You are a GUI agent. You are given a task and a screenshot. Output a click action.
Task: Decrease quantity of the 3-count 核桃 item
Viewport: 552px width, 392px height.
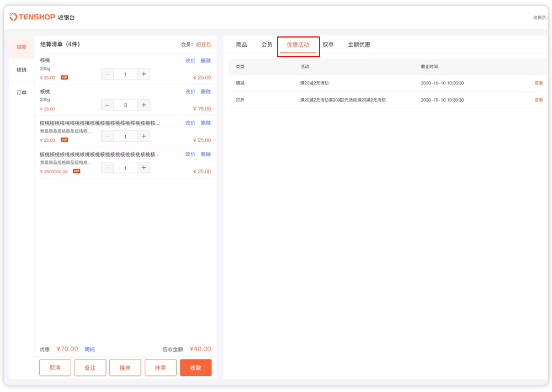pyautogui.click(x=107, y=105)
